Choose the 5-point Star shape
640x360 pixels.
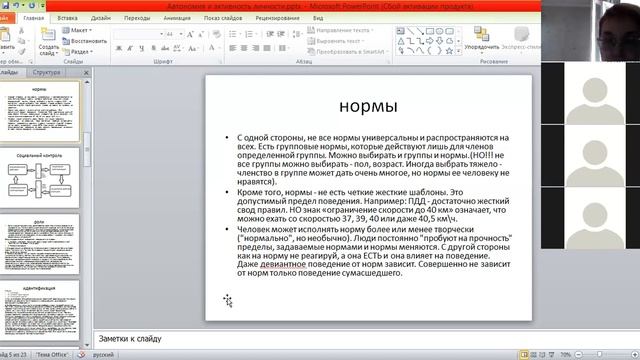449,51
